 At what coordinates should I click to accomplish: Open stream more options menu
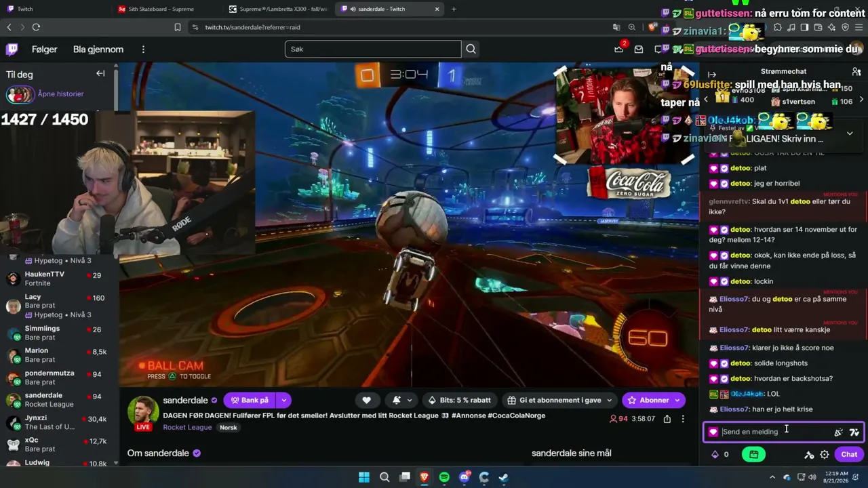coord(683,419)
